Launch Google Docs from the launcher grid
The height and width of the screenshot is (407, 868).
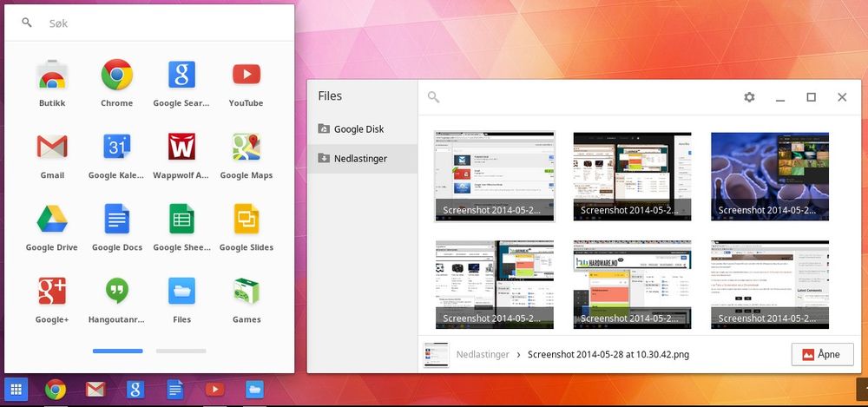117,227
